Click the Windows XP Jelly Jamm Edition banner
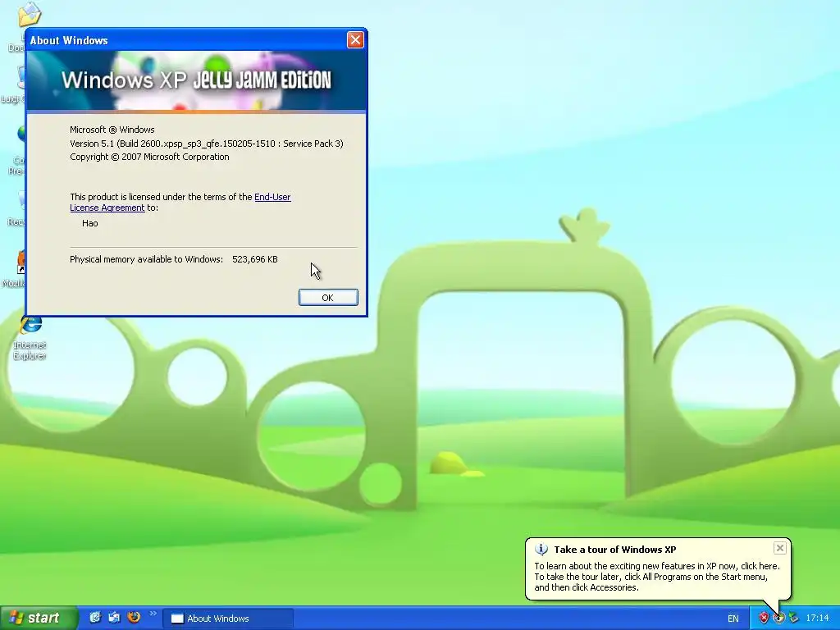 click(x=196, y=80)
